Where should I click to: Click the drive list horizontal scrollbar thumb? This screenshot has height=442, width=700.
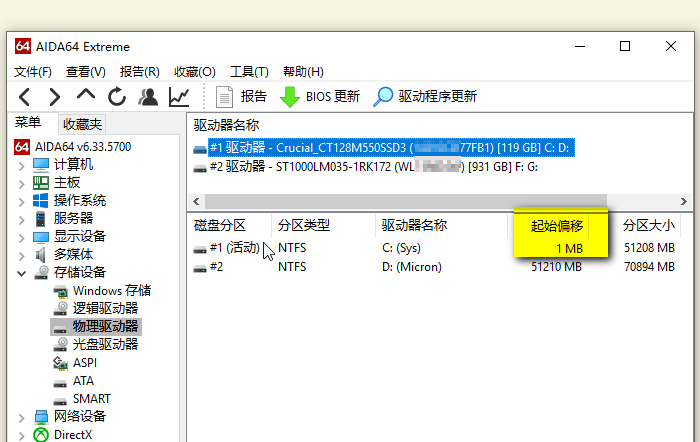coord(406,201)
